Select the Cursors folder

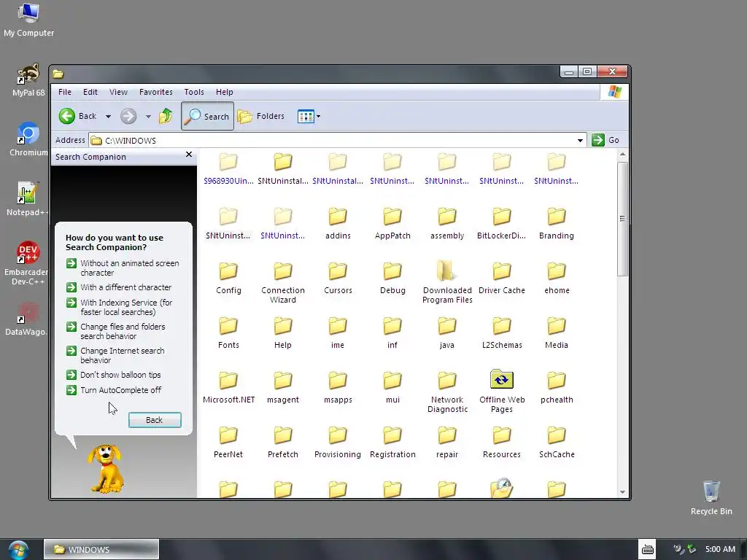click(x=338, y=279)
